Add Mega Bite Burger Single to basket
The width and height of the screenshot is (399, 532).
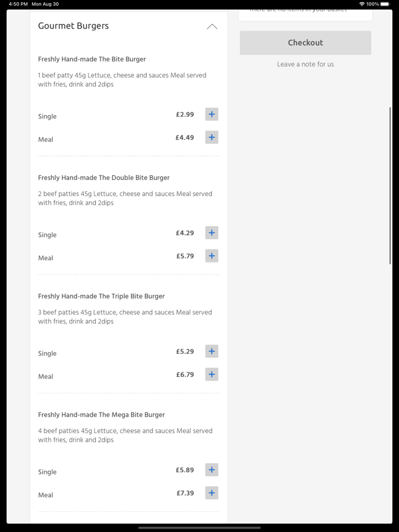click(x=211, y=470)
